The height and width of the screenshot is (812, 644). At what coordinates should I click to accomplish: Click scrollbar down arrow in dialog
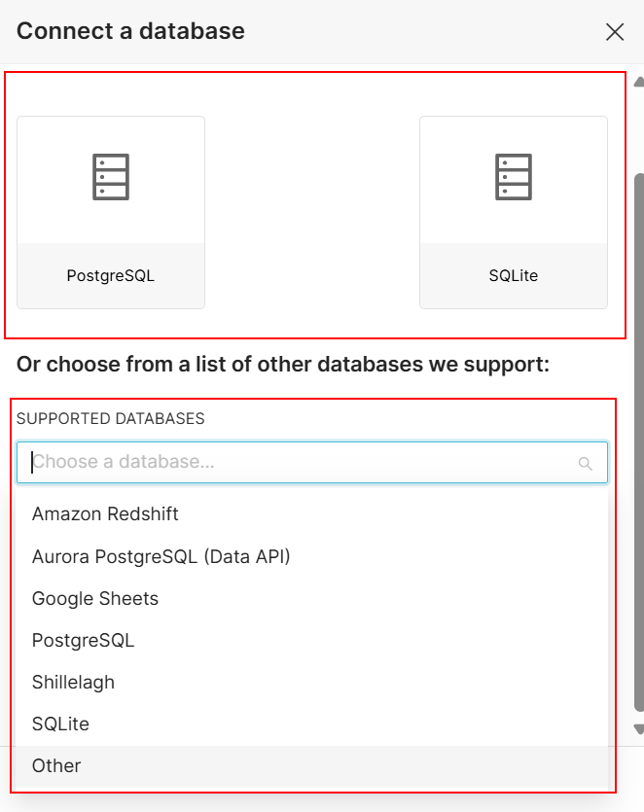click(638, 728)
